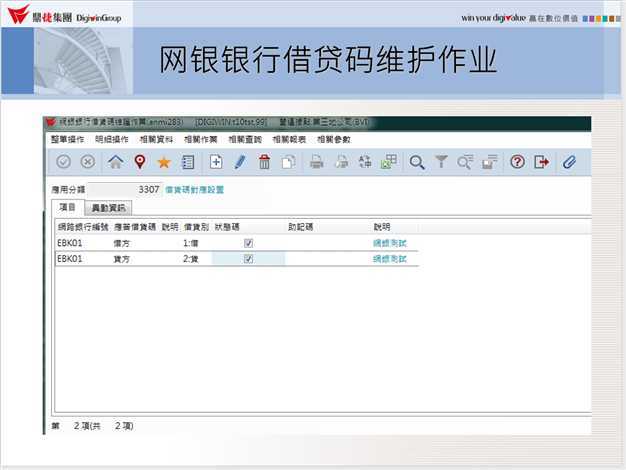Click the cancel X circle icon
The width and height of the screenshot is (626, 470).
88,162
